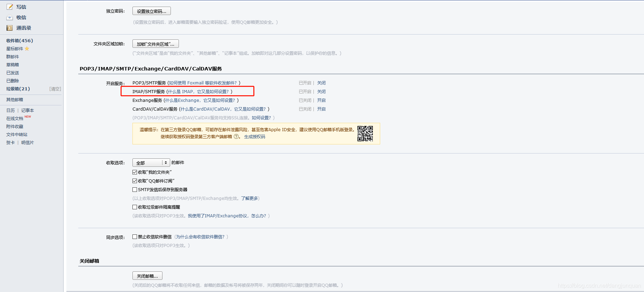Click 如何设置? link after SSL连接 note
This screenshot has height=292, width=644.
point(261,118)
